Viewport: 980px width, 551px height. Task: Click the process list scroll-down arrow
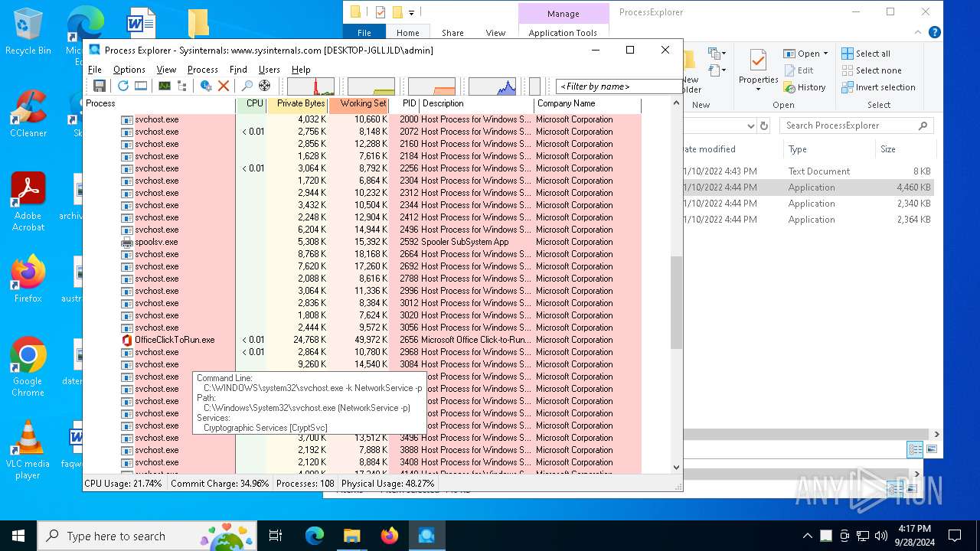click(676, 467)
